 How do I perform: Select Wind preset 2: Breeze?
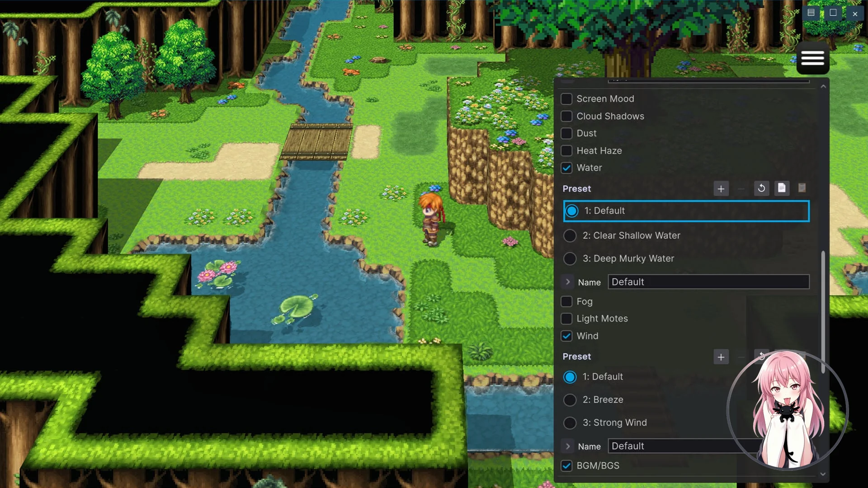(570, 400)
